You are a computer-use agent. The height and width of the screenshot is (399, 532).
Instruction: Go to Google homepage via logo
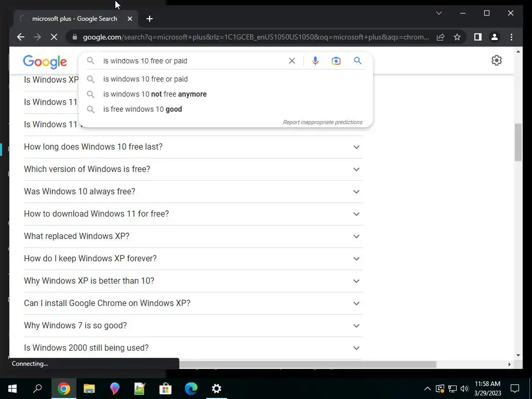point(45,62)
